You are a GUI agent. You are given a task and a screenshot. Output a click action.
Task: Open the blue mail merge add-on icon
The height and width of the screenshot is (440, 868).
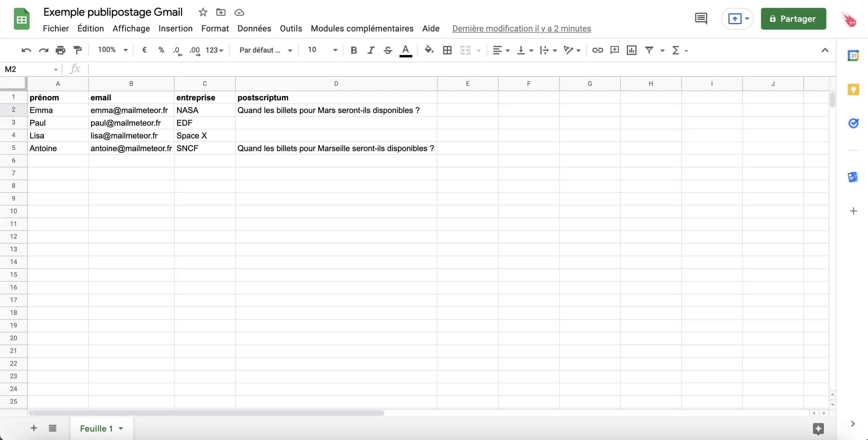pos(853,177)
